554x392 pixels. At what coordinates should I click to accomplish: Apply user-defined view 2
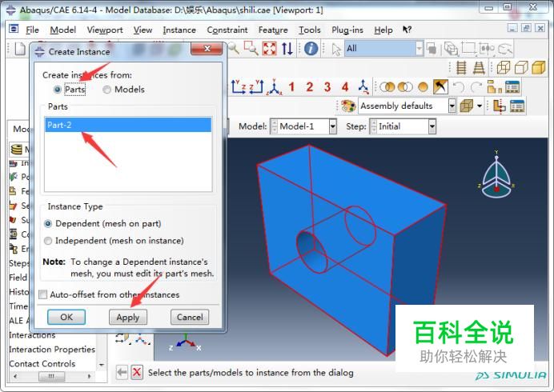[310, 86]
